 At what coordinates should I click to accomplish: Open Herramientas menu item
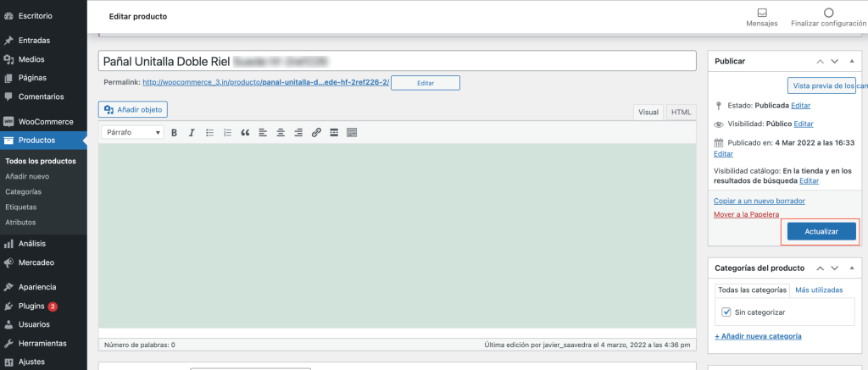[x=43, y=344]
